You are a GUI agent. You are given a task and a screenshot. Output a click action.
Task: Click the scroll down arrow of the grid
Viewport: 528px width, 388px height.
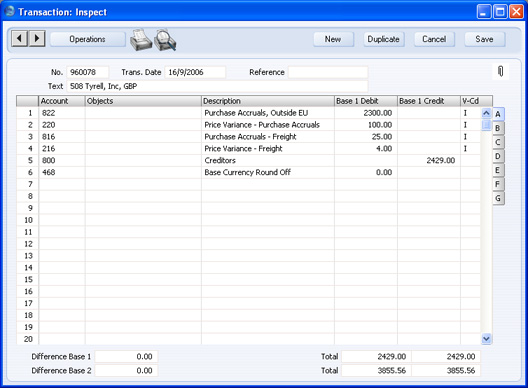(x=486, y=338)
